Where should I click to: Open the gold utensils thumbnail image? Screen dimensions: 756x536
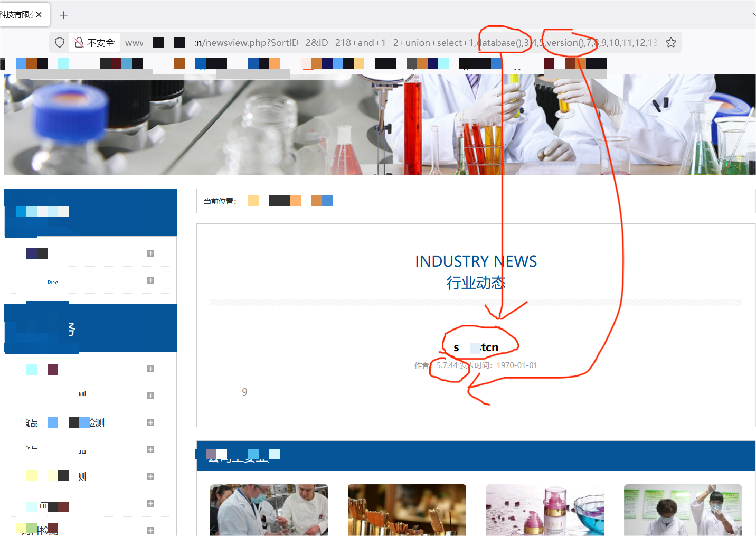(x=407, y=510)
